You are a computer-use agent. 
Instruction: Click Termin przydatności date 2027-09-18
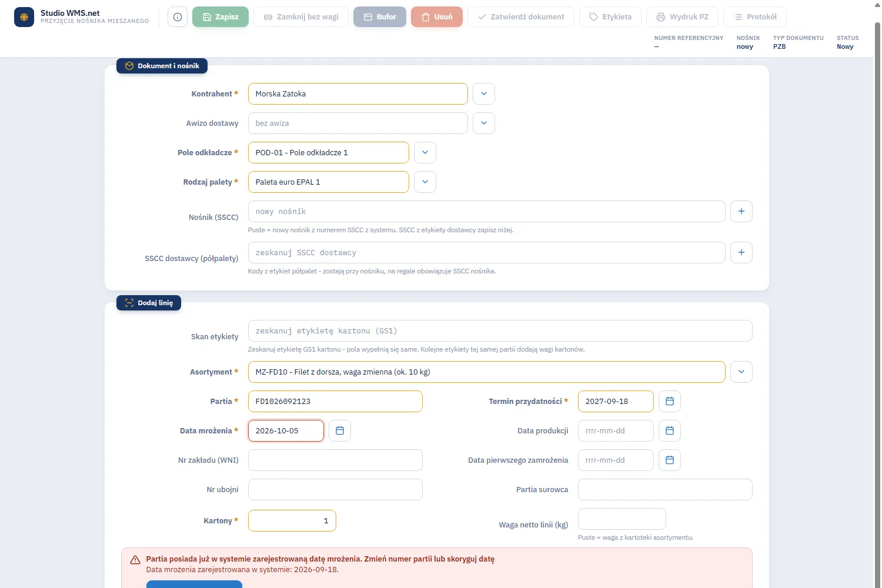coord(616,401)
